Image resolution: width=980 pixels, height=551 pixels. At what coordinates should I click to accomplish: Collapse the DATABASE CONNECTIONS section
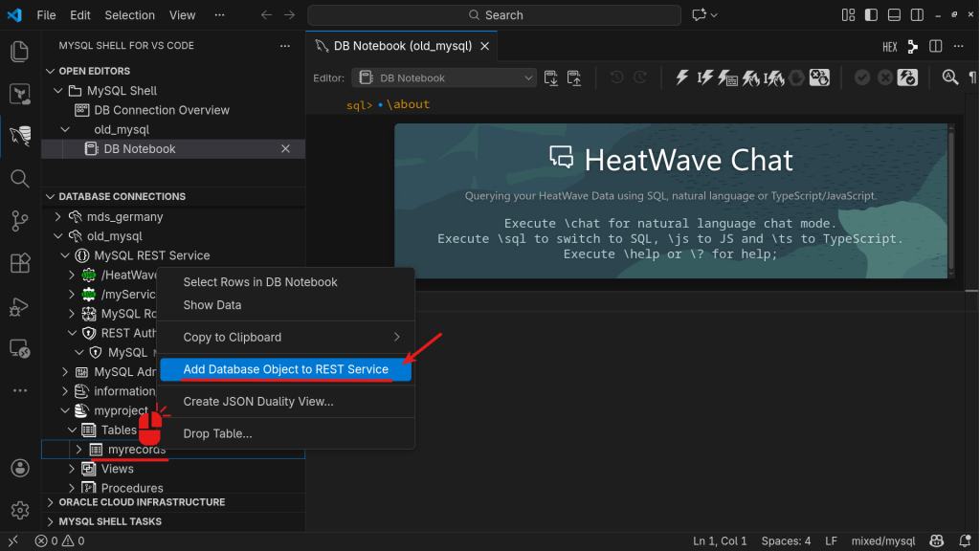(50, 197)
